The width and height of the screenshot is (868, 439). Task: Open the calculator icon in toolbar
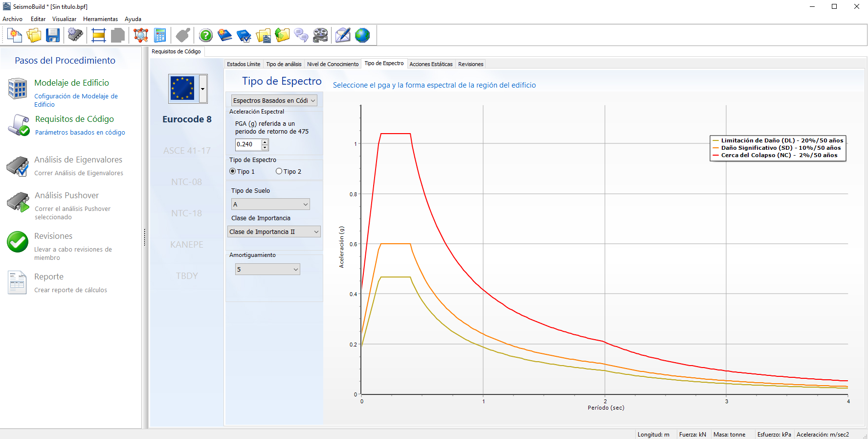coord(160,35)
